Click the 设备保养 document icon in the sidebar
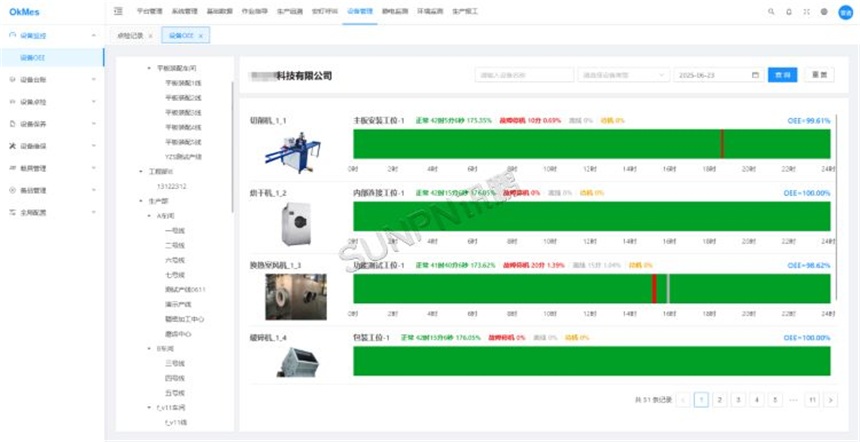This screenshot has height=442, width=860. (x=13, y=124)
